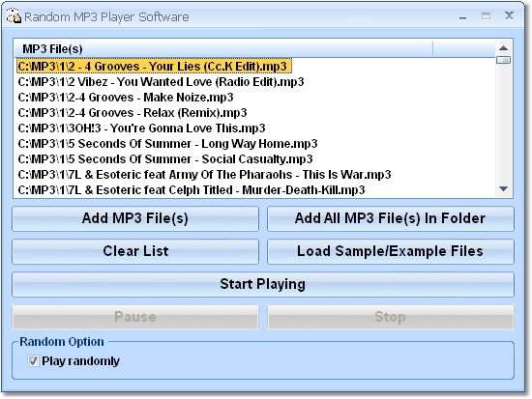This screenshot has width=532, height=399.
Task: Click the scroll down arrow of file list
Action: coord(504,188)
